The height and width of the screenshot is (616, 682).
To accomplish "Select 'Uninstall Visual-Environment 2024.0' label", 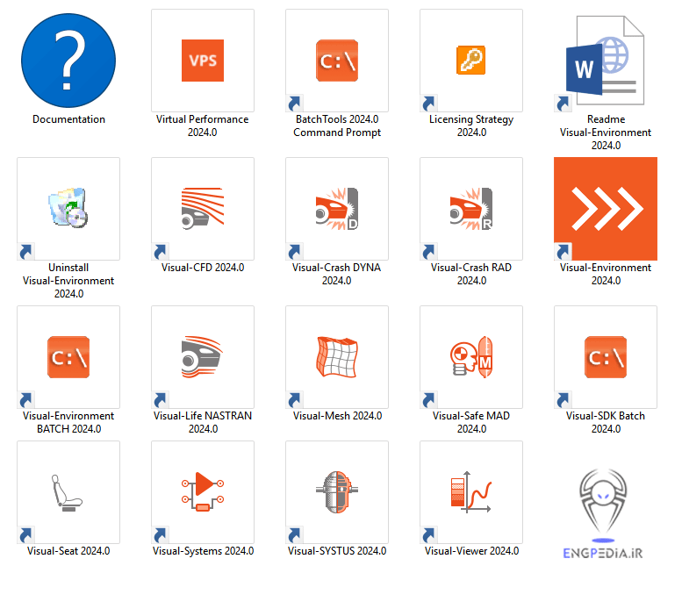I will point(68,281).
